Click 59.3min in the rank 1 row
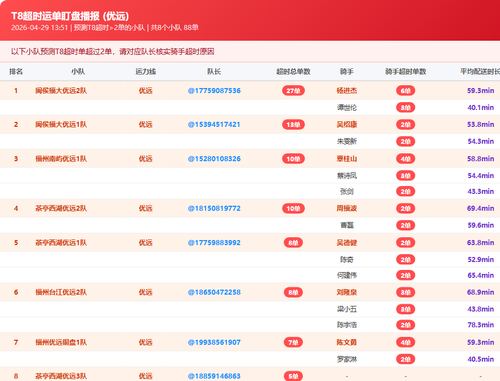500x381 pixels. [480, 91]
